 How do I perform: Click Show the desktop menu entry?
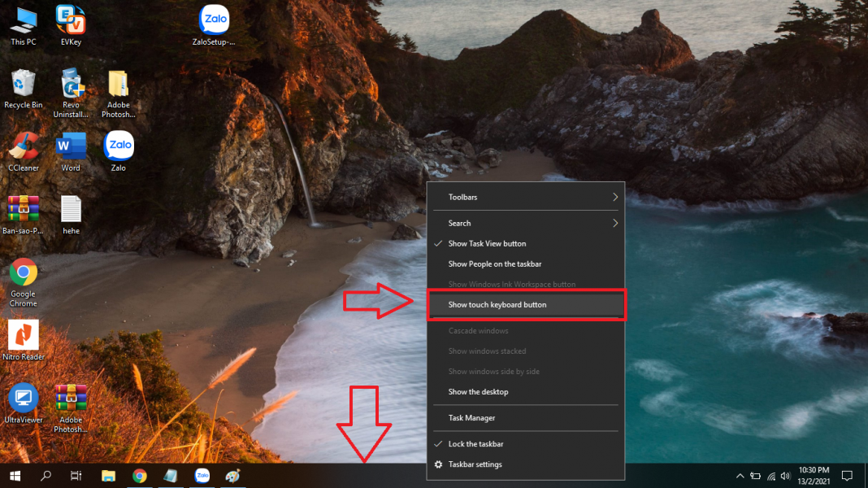point(478,392)
